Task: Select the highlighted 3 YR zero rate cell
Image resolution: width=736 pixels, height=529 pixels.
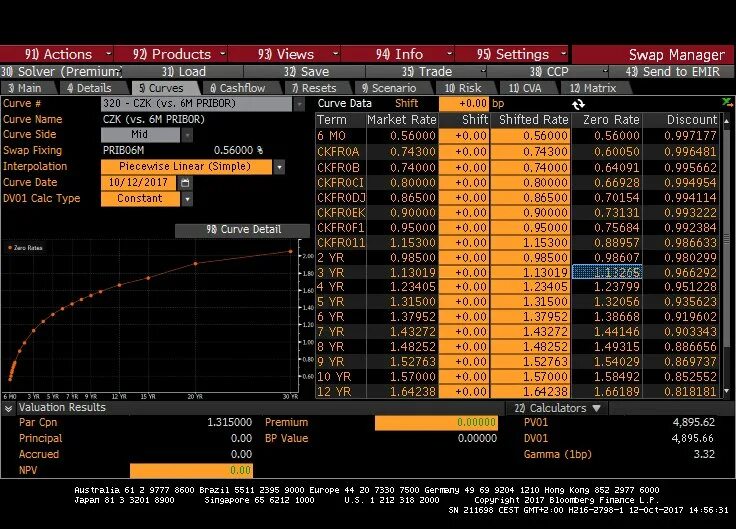Action: click(x=606, y=272)
